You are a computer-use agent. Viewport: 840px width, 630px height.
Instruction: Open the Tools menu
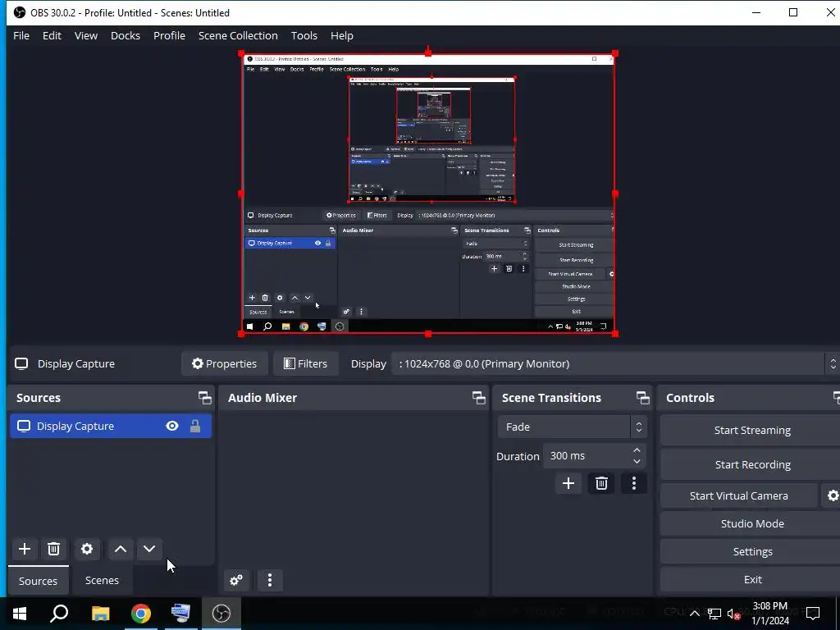click(x=304, y=35)
